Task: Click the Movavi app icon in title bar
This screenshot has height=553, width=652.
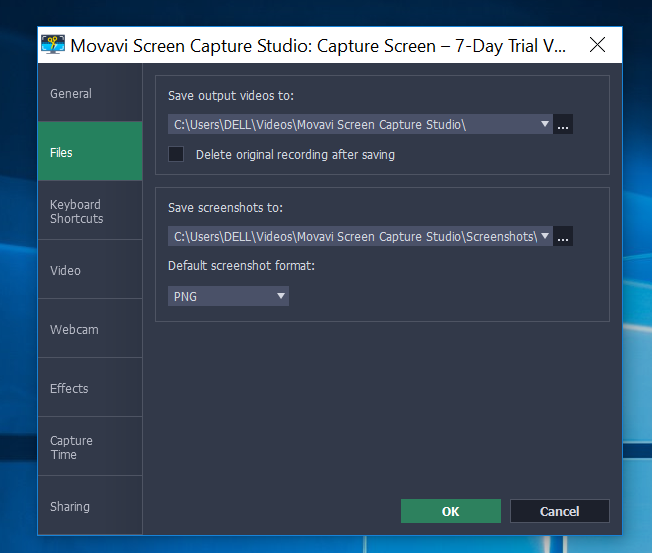Action: point(53,45)
